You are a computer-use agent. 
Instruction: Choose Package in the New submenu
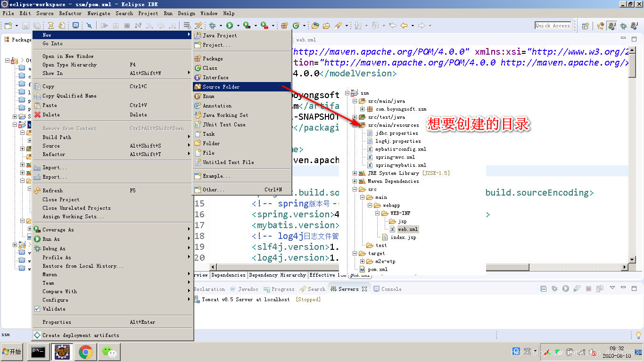(242, 58)
